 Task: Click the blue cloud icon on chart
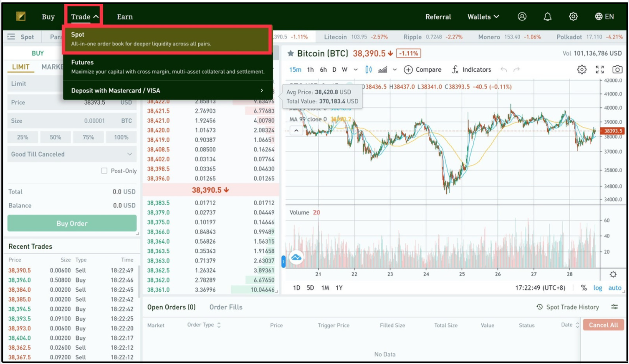point(296,257)
